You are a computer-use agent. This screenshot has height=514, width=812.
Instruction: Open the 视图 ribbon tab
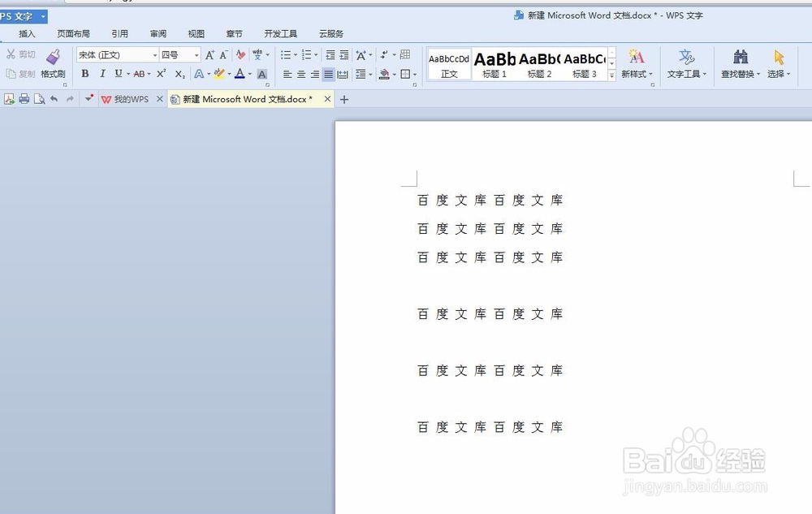coord(196,33)
